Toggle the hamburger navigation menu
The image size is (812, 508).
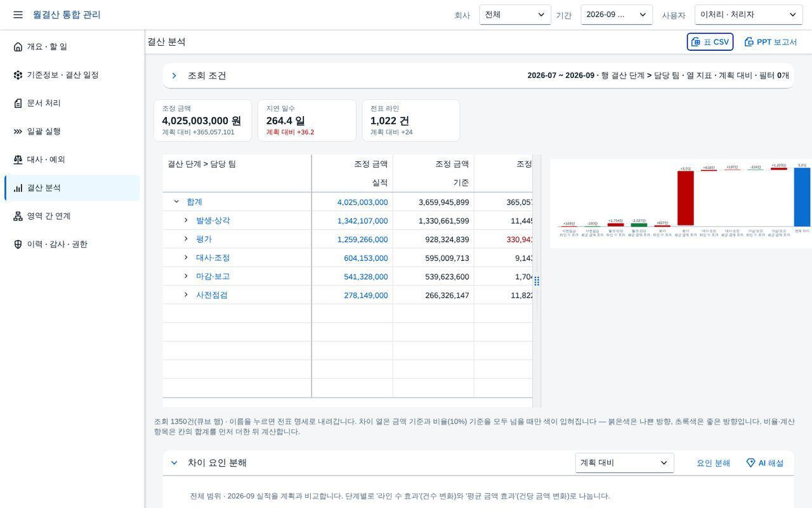18,15
